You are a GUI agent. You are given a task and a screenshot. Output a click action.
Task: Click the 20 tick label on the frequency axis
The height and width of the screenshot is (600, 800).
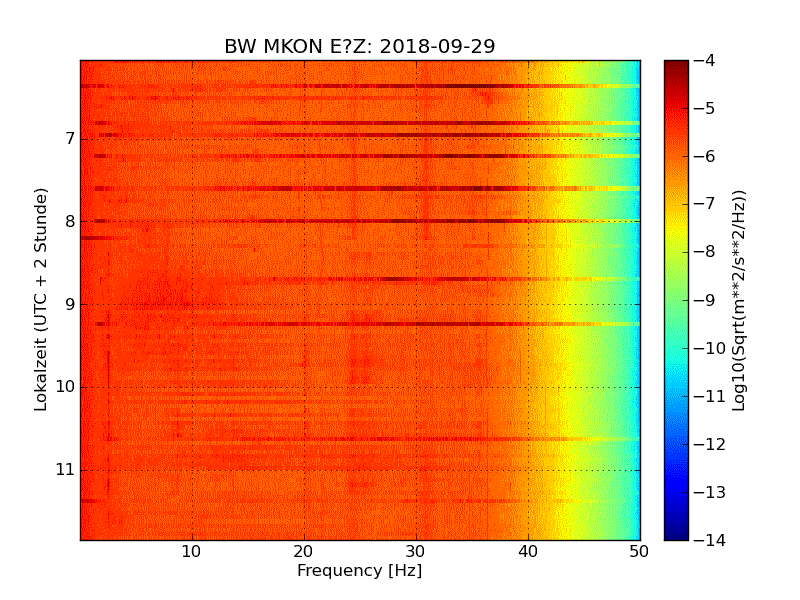click(304, 552)
